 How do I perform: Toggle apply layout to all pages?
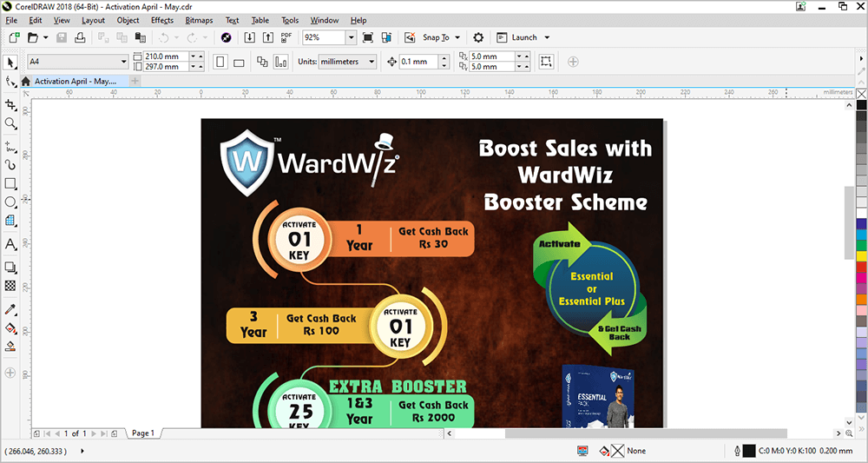coord(262,62)
